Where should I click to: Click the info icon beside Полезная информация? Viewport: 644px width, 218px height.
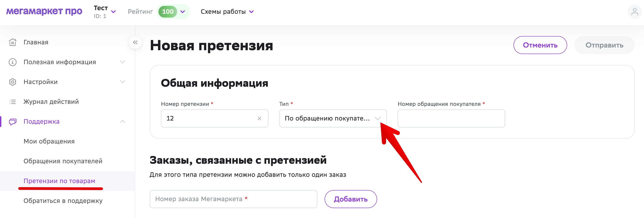(x=12, y=62)
